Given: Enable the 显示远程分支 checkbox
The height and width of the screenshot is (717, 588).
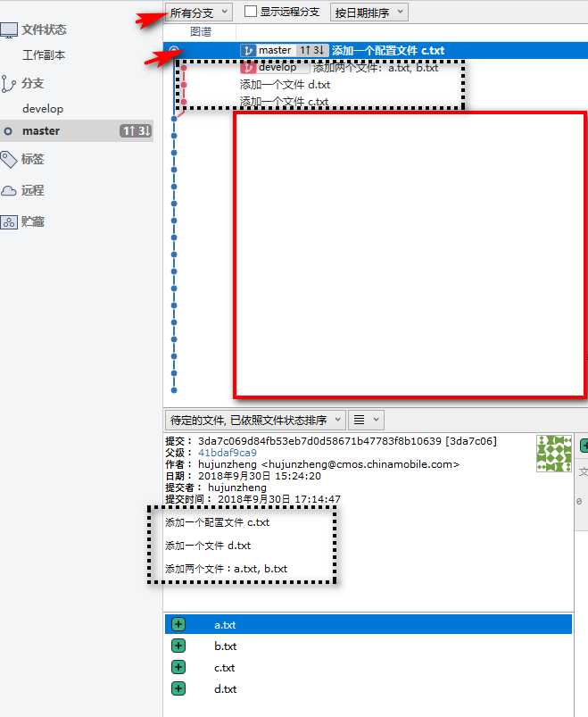Looking at the screenshot, I should [251, 12].
